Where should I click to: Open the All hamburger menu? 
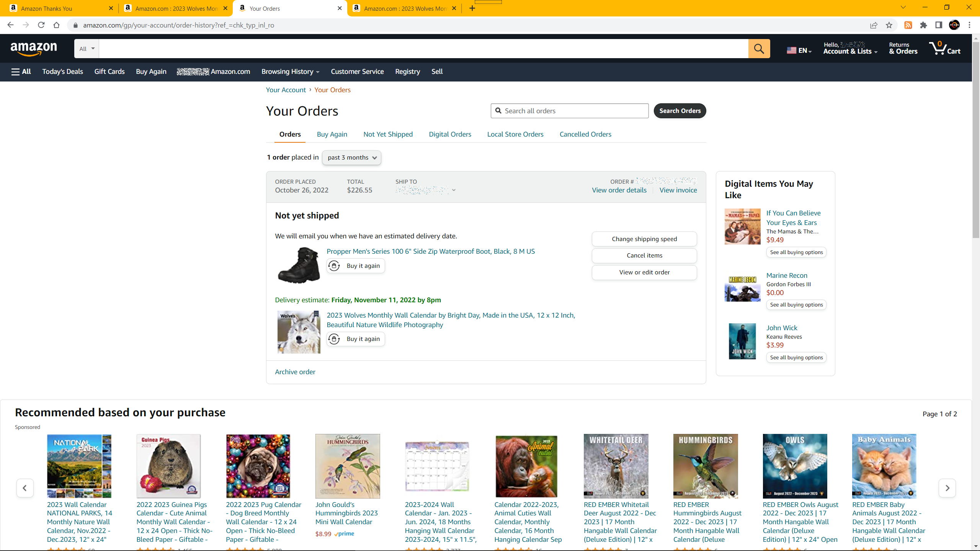[x=21, y=72]
